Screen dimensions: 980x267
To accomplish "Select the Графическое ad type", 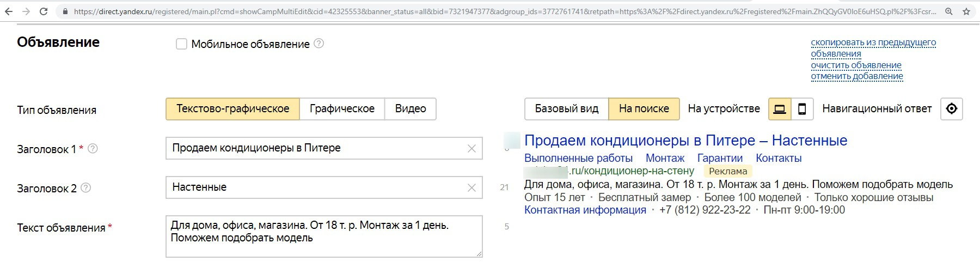I will pos(342,109).
